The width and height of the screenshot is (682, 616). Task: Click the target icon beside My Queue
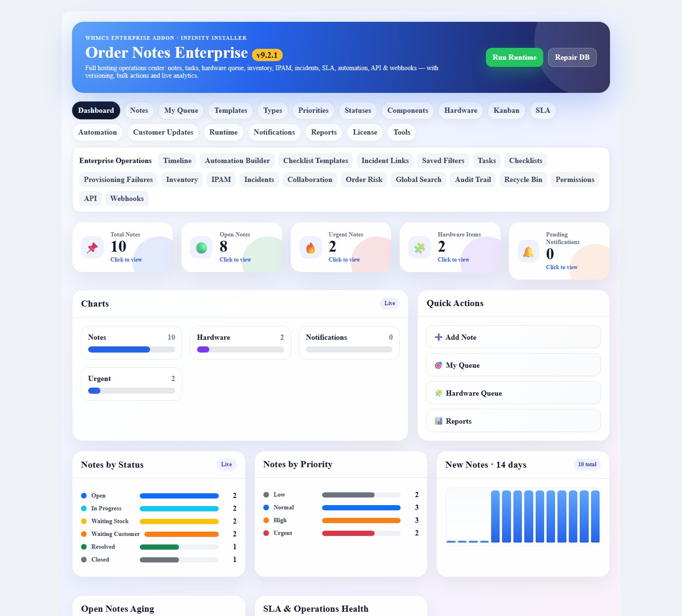[439, 365]
